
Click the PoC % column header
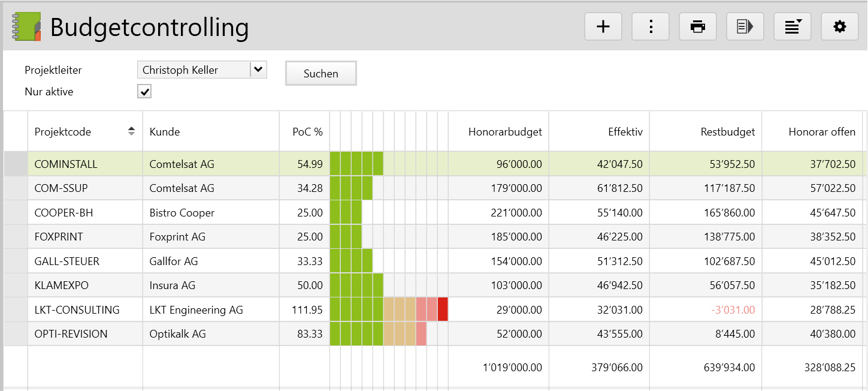[x=307, y=132]
